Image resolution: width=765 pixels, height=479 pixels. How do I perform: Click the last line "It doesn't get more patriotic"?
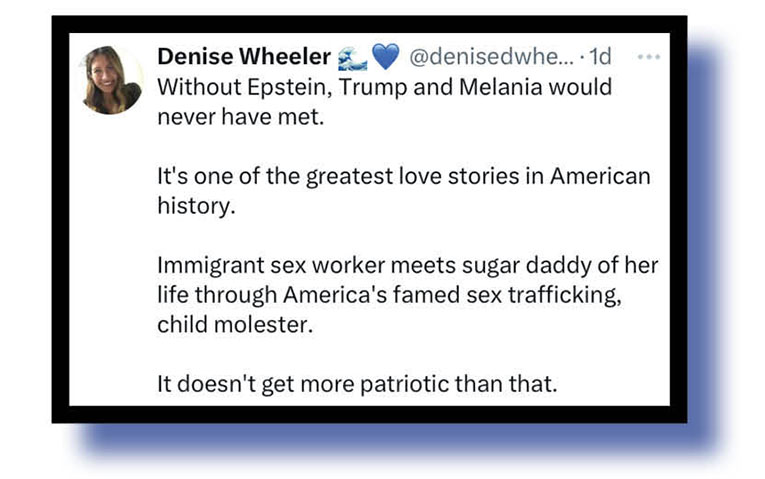click(x=356, y=383)
